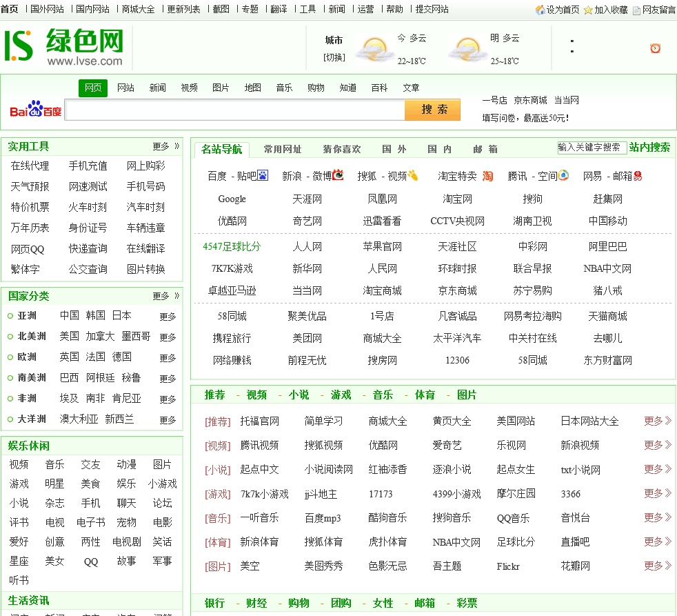Click the circle bullet beside 大洋洲

pos(10,419)
